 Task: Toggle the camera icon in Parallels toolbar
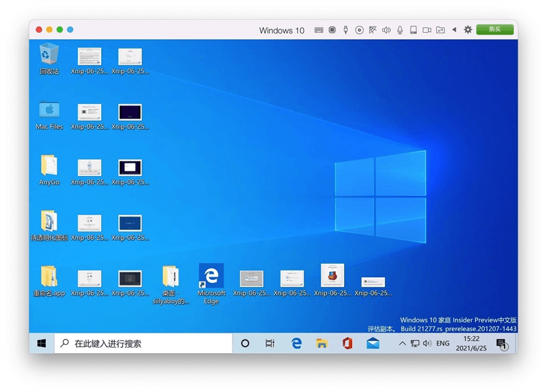pos(427,30)
